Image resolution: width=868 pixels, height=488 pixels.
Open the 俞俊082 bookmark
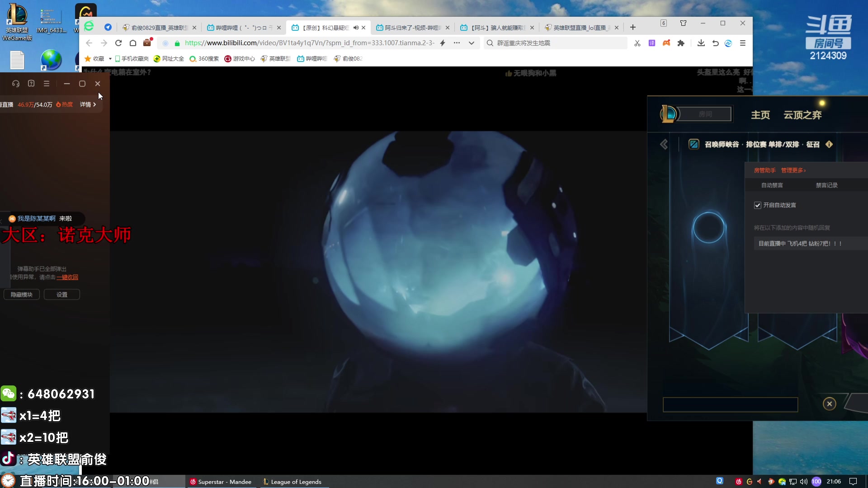tap(348, 59)
